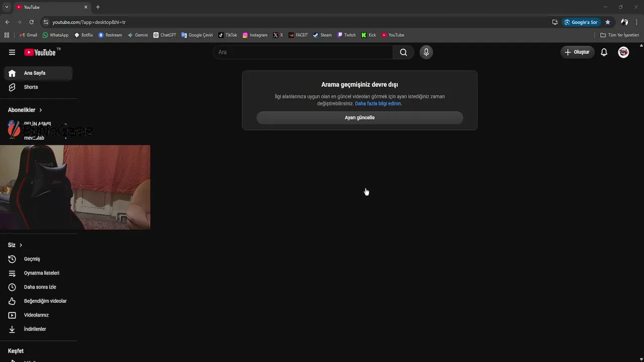Open the browser apps grid shortcut
644x362 pixels.
point(7,35)
